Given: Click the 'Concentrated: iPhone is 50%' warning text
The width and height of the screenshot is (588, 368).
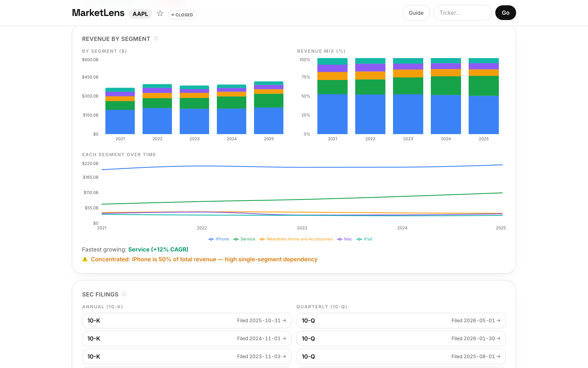Looking at the screenshot, I should [204, 259].
